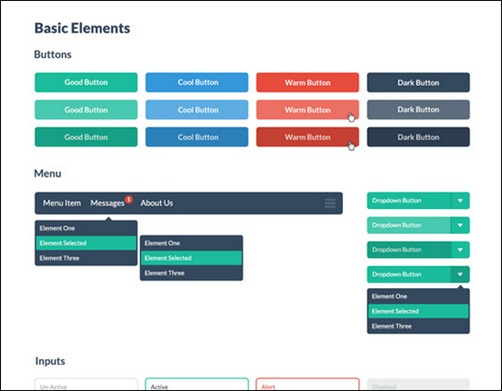Viewport: 502px width, 391px height.
Task: Click the pressed, darkest red Warm Button
Action: tap(307, 137)
